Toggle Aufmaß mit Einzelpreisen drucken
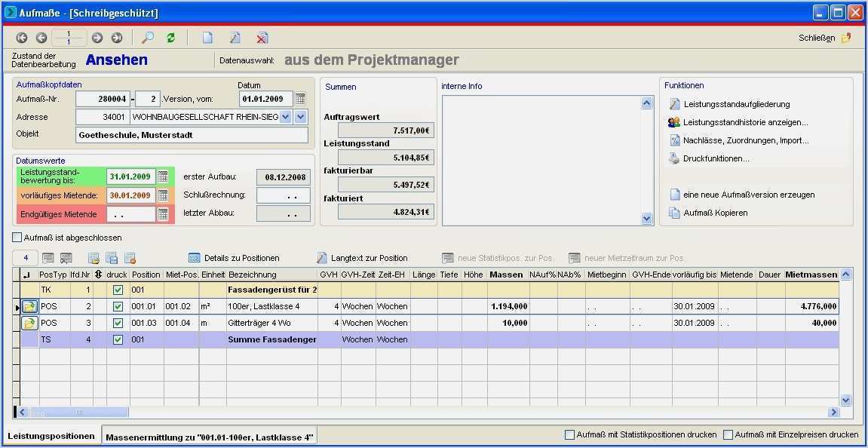868x448 pixels. click(727, 434)
